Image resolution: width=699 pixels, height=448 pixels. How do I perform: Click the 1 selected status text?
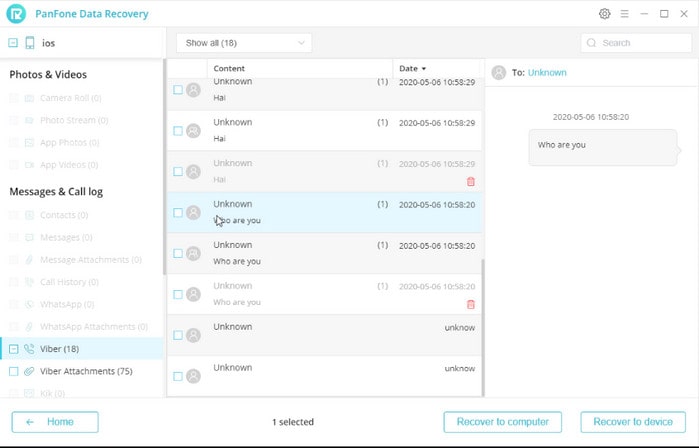293,422
